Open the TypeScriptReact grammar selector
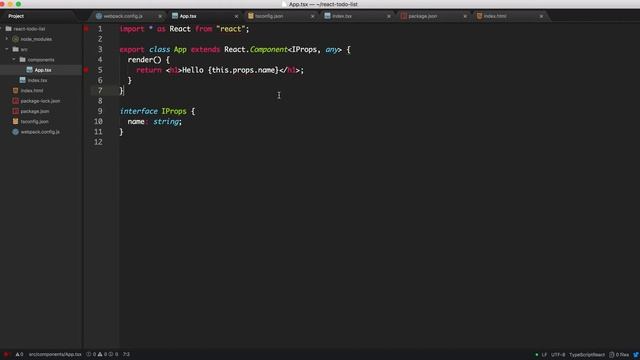Viewport: 640px width, 360px height. [587, 355]
